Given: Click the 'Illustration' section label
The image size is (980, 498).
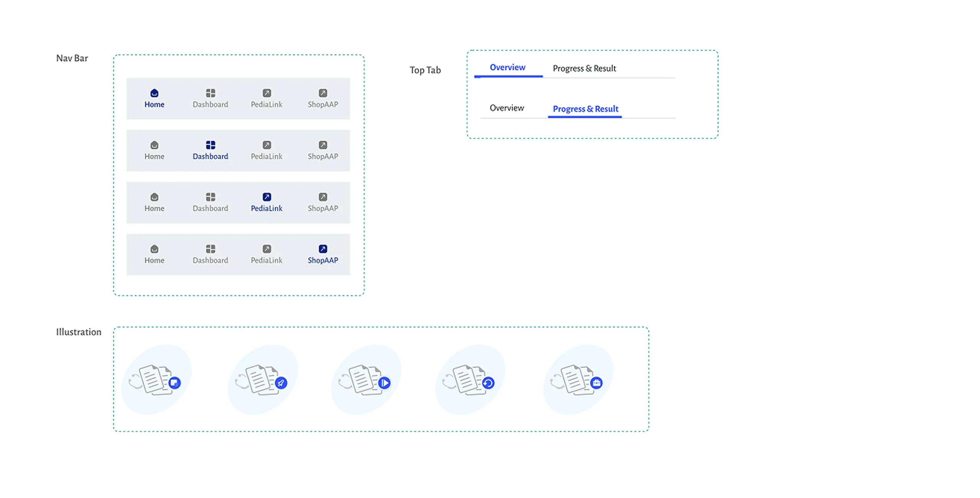Looking at the screenshot, I should 78,332.
